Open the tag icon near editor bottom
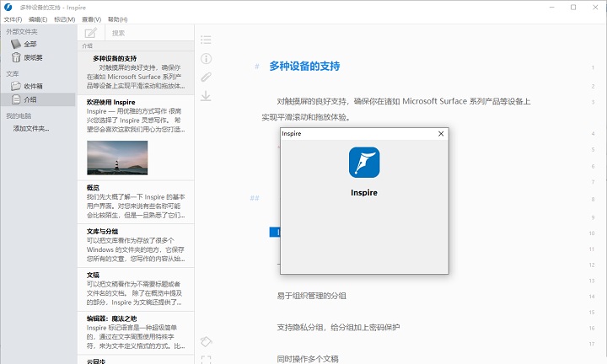The image size is (607, 364). tap(206, 341)
